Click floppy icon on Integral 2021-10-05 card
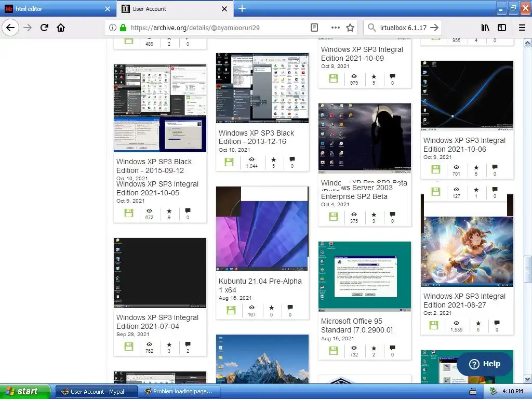The height and width of the screenshot is (399, 532). (129, 212)
